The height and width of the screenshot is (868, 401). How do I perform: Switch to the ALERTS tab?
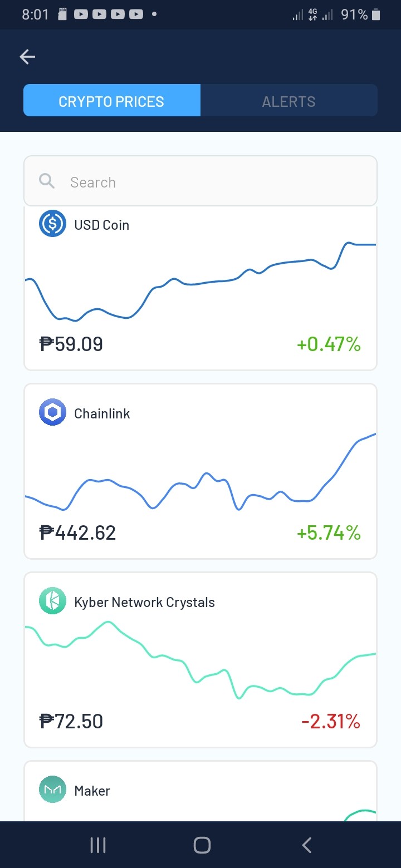pos(288,101)
